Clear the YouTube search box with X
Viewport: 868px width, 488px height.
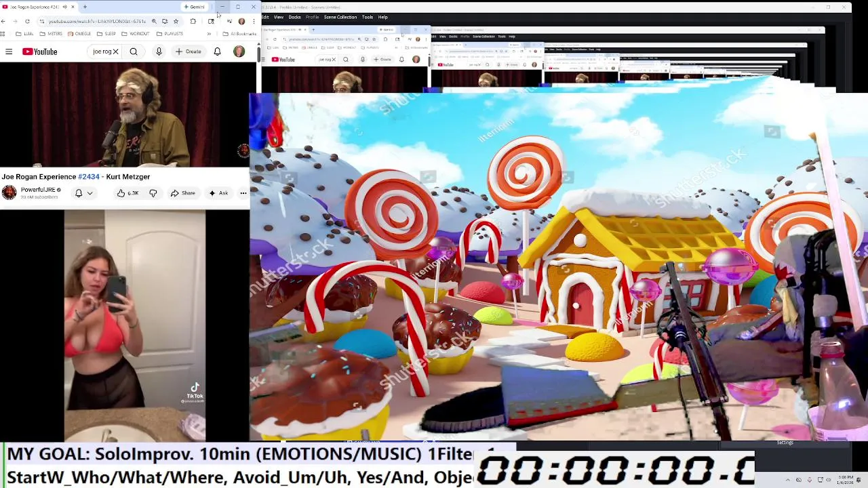115,52
